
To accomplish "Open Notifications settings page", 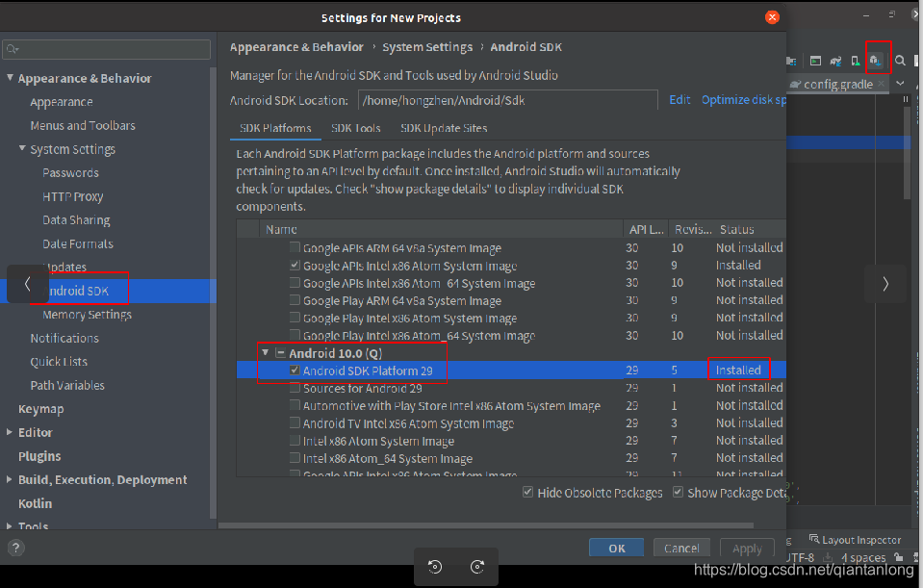I will click(64, 338).
